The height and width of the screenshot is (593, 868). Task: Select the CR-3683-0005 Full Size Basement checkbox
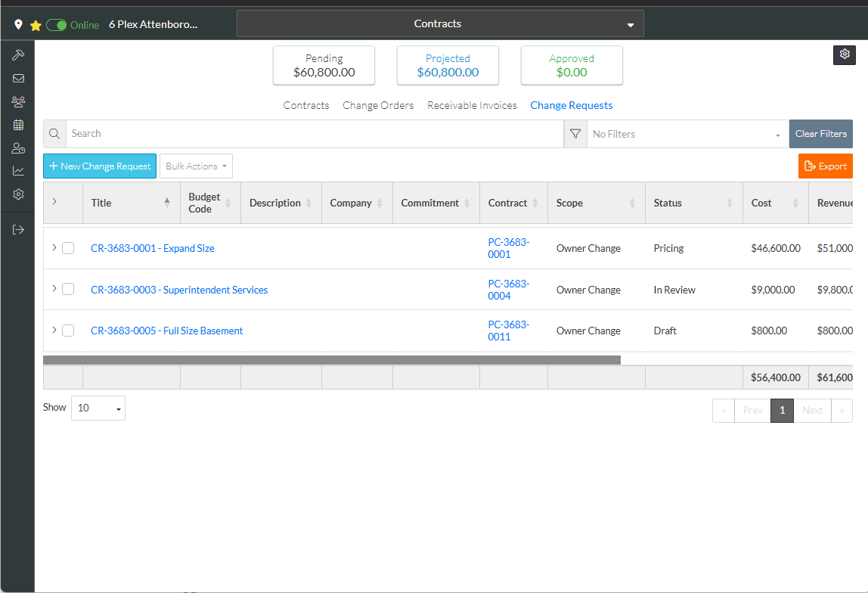[x=68, y=331]
